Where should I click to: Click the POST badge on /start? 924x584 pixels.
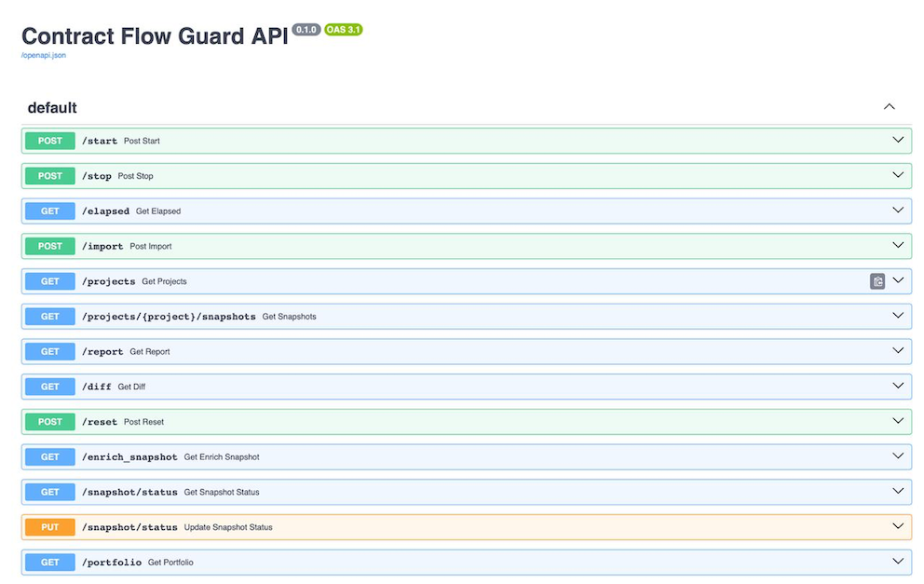[x=49, y=140]
